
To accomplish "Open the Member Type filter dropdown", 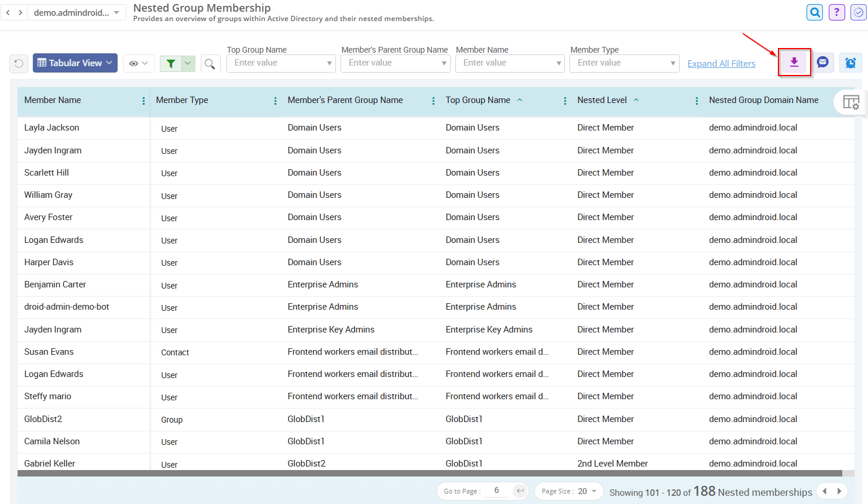I will tap(624, 63).
